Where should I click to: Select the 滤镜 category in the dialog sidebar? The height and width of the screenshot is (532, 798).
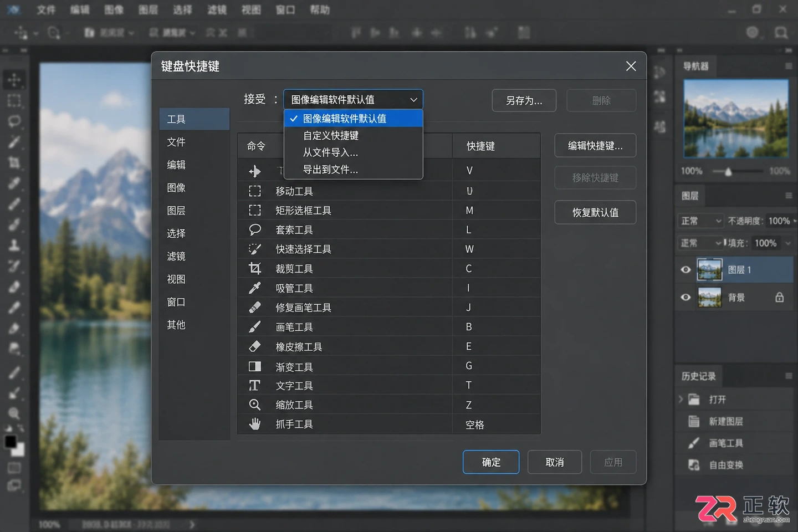[194, 256]
